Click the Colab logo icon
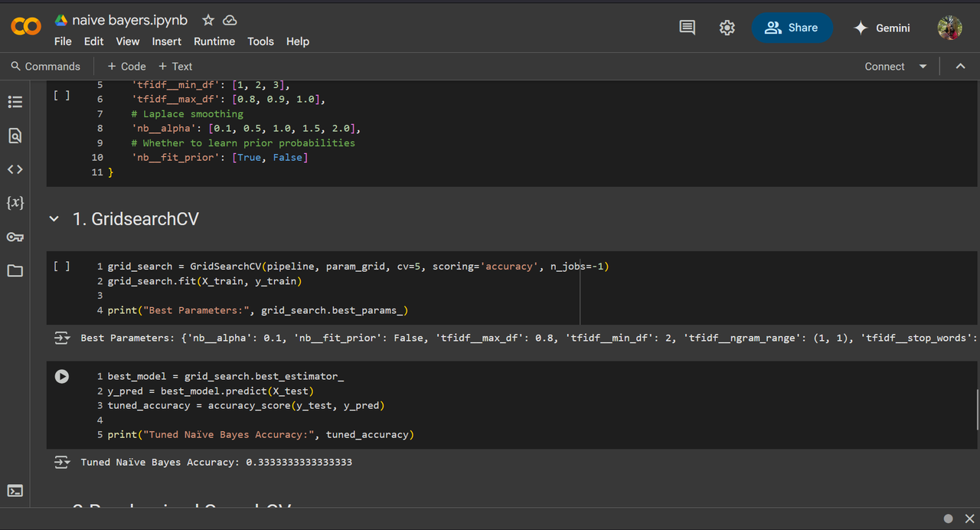The image size is (980, 530). [x=26, y=27]
